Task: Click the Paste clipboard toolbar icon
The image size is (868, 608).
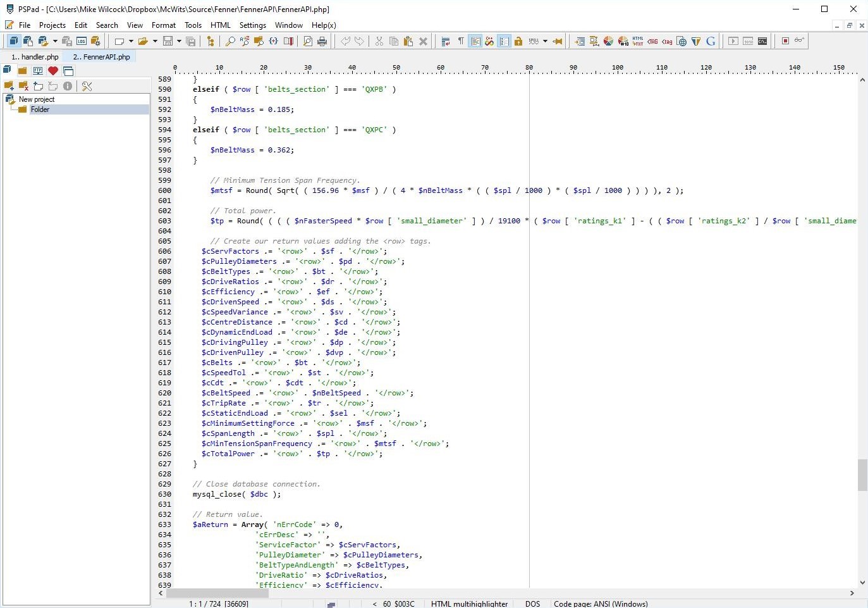Action: 408,41
